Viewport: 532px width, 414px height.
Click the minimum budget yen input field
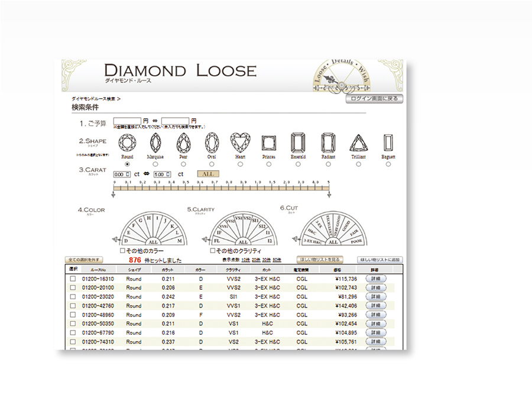point(127,121)
